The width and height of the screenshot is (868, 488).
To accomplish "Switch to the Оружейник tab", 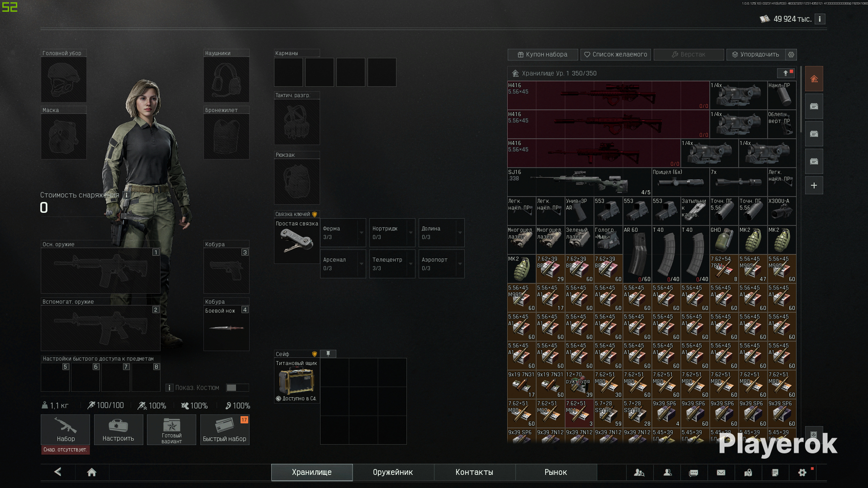I will (x=393, y=472).
